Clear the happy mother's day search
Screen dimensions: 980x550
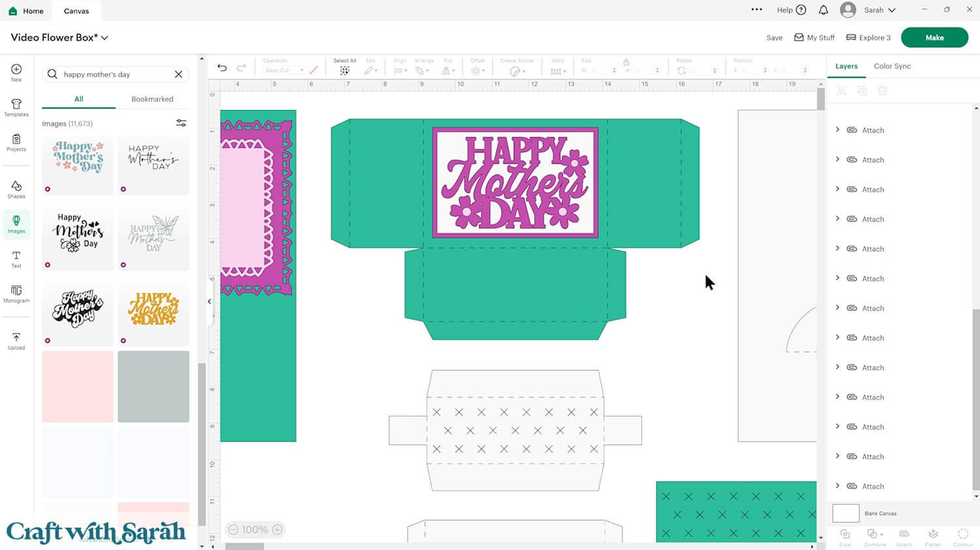click(x=178, y=74)
